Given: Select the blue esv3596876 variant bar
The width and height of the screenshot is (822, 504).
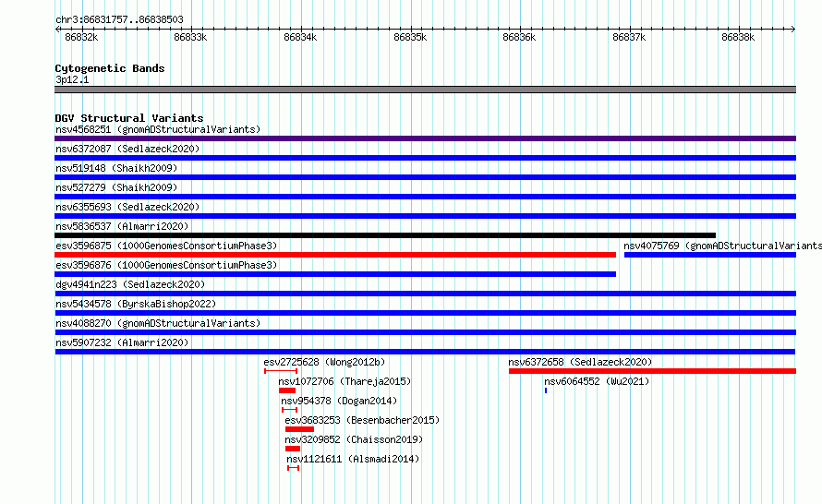Looking at the screenshot, I should 335,274.
